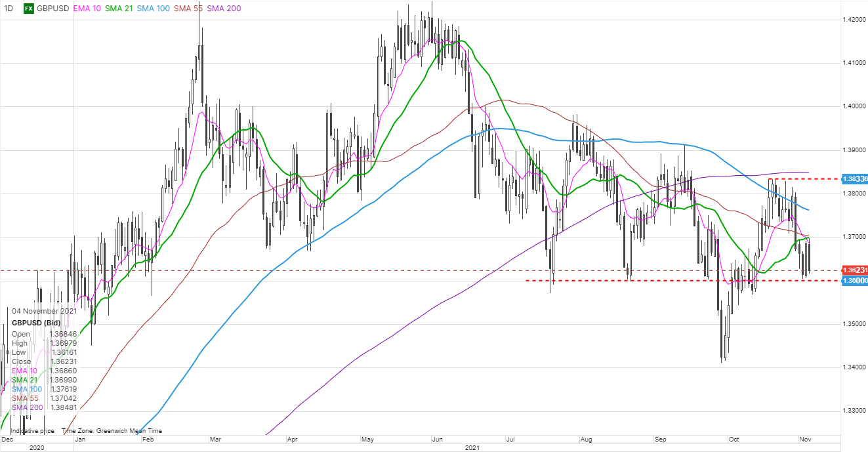Click the 1.40000 level on price axis
This screenshot has width=868, height=452.
[854, 106]
